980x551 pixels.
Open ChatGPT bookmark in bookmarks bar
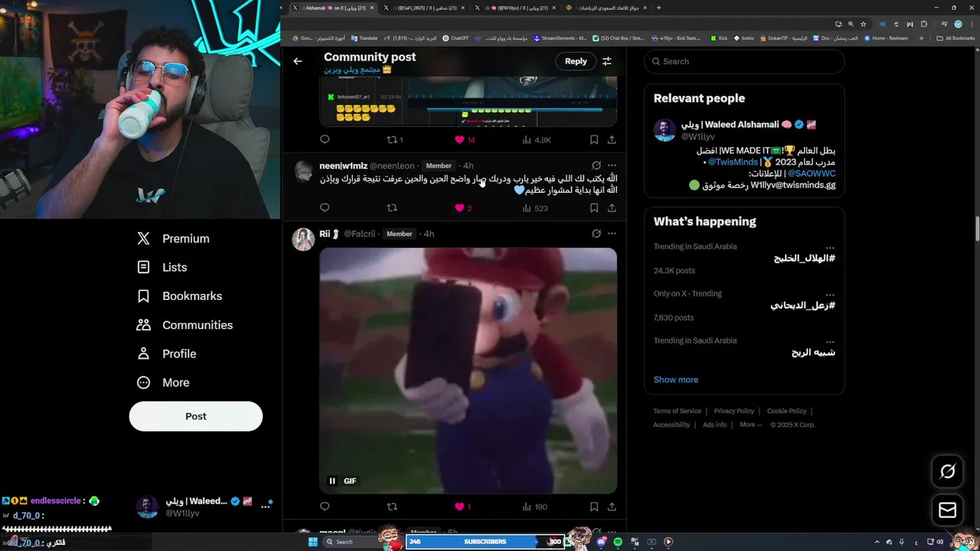coord(456,37)
